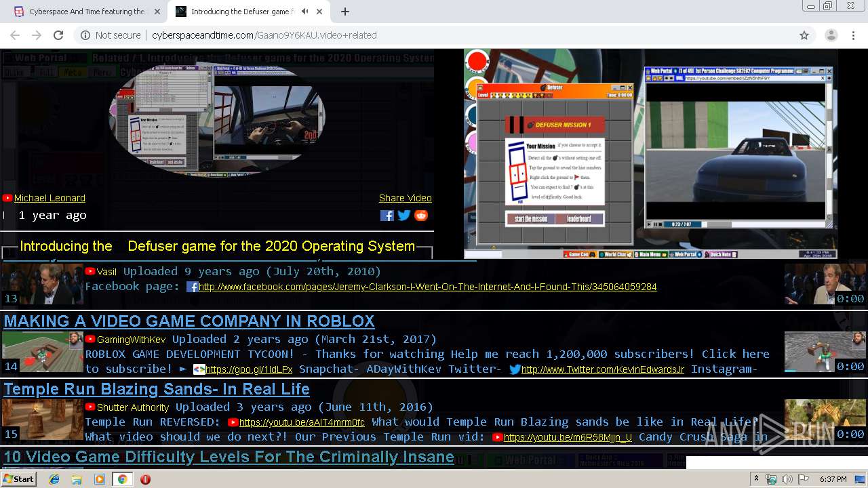Switch to Cyberspace And Time tab
The width and height of the screenshot is (868, 488).
[87, 12]
